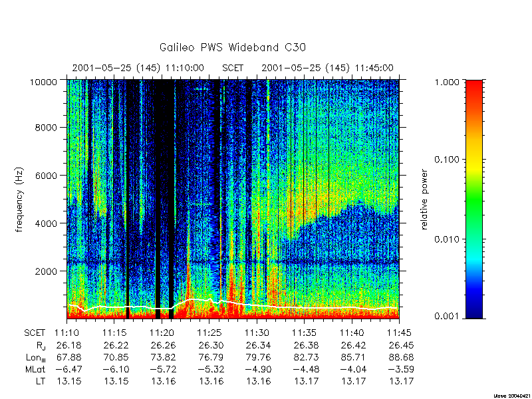Click the 'SCET' label above the plot
The width and height of the screenshot is (532, 399).
coord(233,68)
